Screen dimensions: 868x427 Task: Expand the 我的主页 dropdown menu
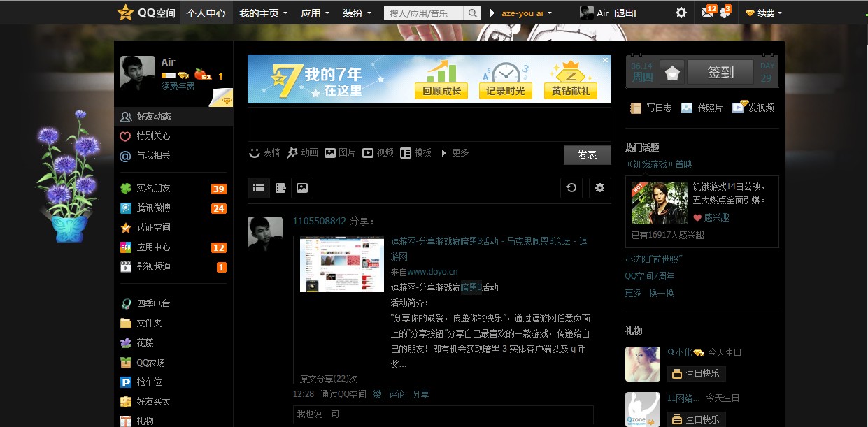(263, 13)
